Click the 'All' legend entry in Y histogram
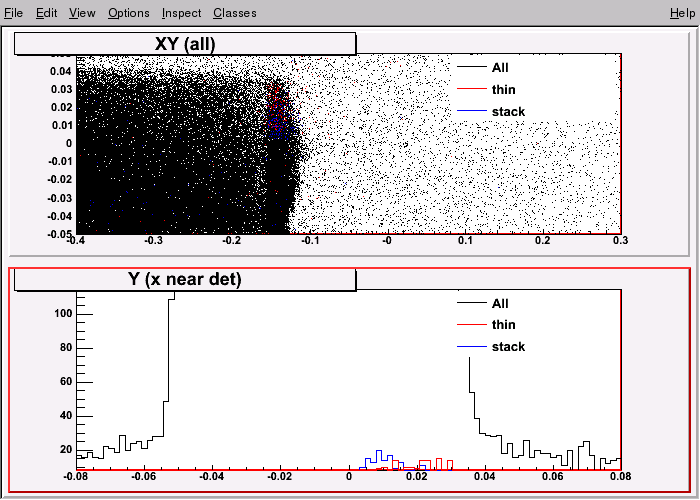 [x=500, y=304]
